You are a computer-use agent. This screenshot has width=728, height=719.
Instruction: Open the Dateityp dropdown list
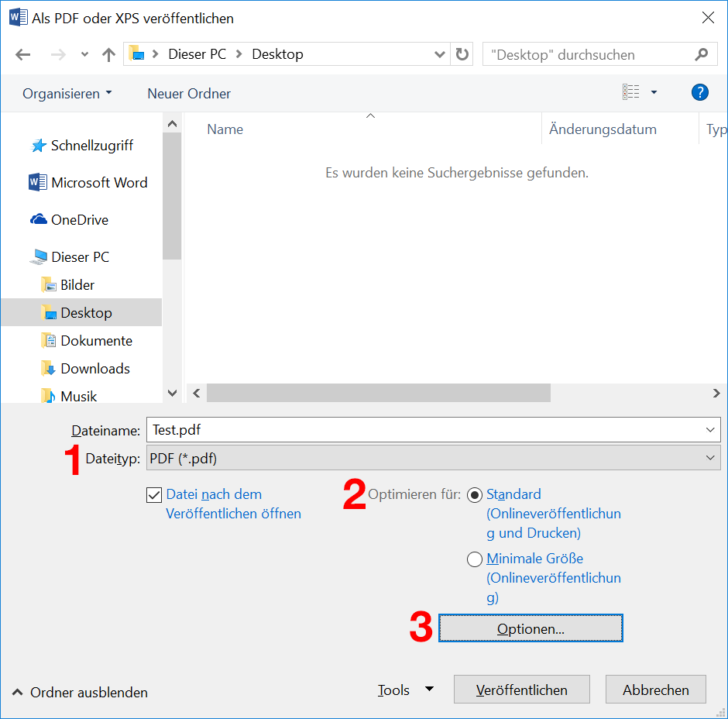[430, 458]
